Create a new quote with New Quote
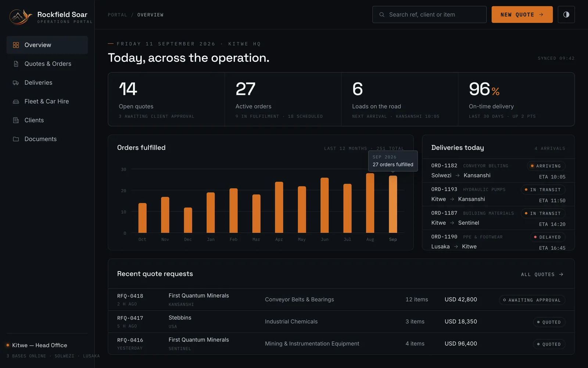 click(522, 14)
